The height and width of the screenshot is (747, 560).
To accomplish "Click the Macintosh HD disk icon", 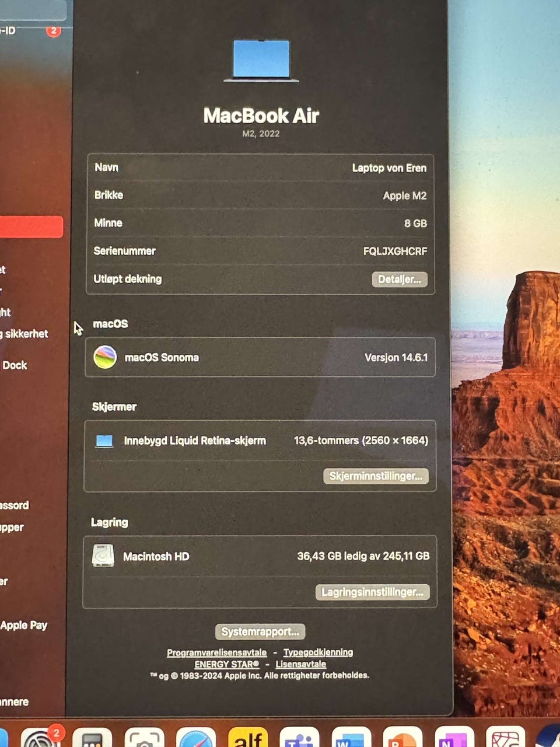I will [x=103, y=556].
